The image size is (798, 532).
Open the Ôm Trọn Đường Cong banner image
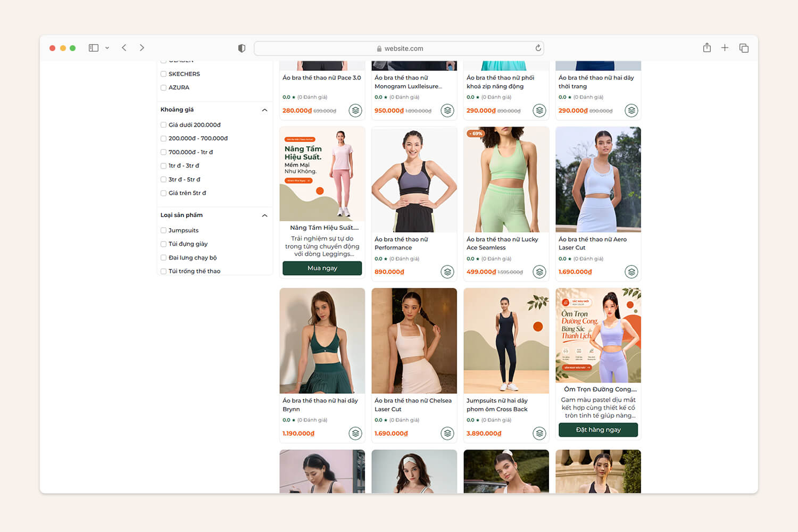pos(598,335)
